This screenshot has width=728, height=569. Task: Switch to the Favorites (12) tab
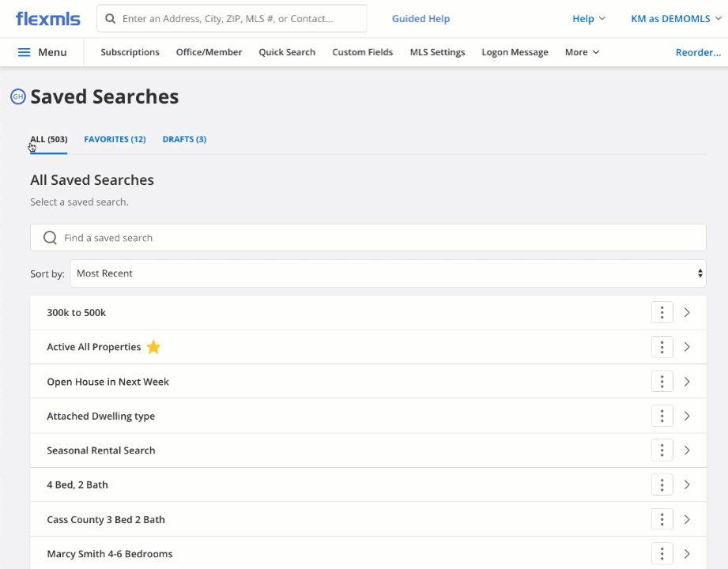click(x=115, y=139)
